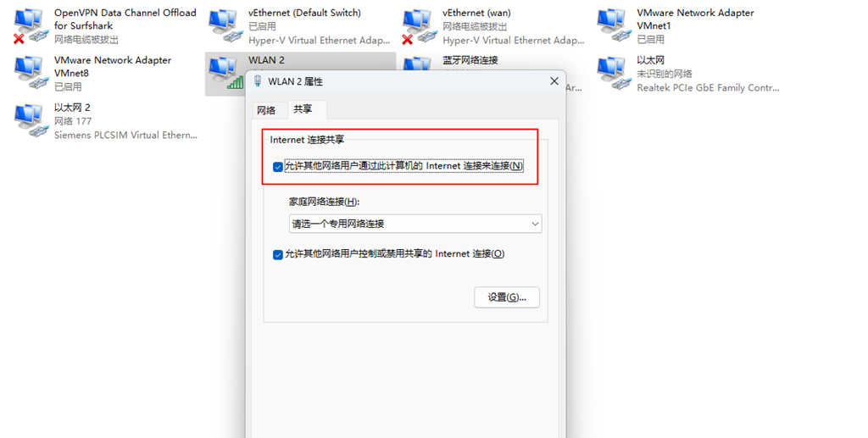Image resolution: width=868 pixels, height=438 pixels.
Task: Select the vEthernet (wan) adapter icon
Action: 419,26
